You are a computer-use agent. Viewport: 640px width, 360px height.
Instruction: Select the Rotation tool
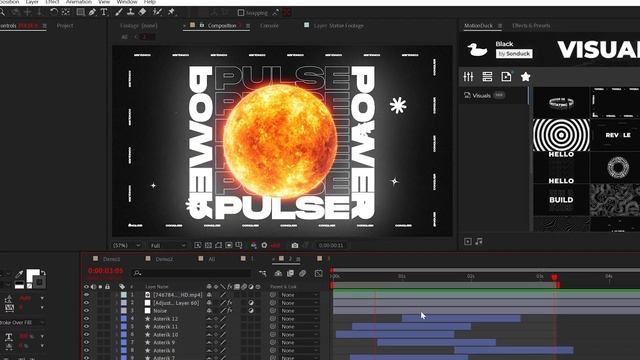click(54, 12)
